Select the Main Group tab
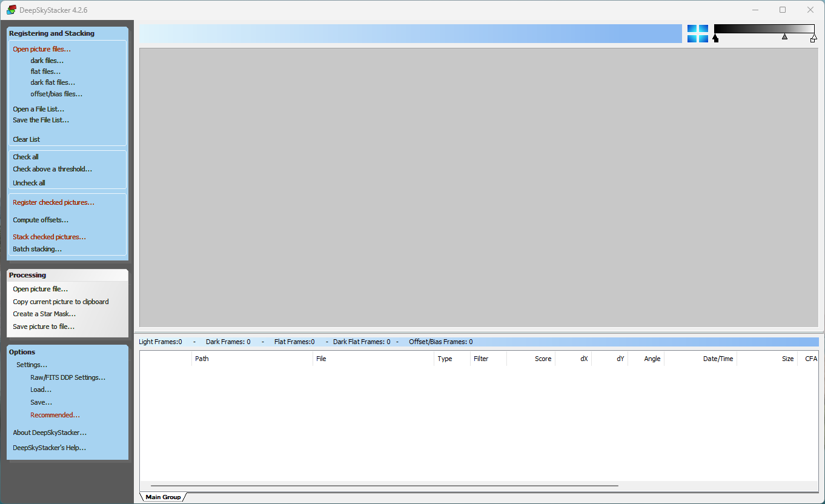Screen dimensions: 825x504 (163, 497)
